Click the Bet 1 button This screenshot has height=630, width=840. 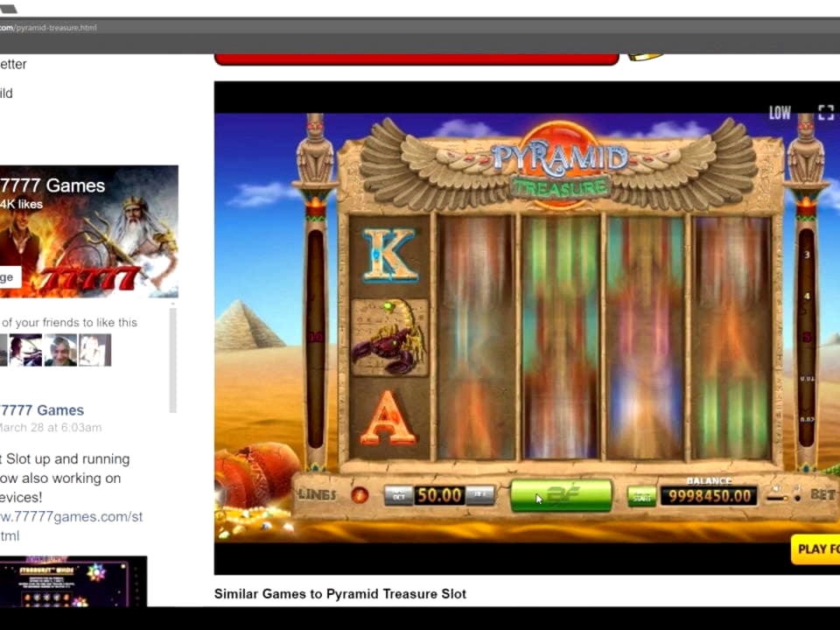pyautogui.click(x=479, y=495)
